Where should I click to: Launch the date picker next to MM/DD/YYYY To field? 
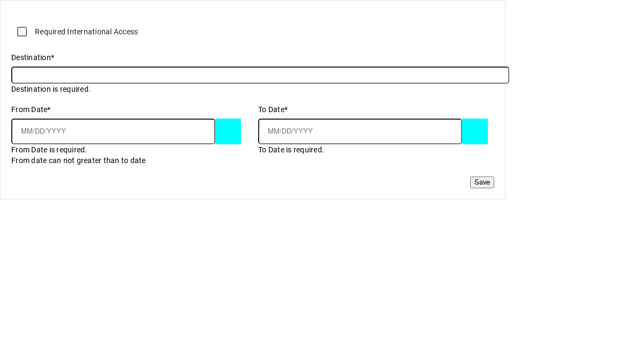(475, 131)
